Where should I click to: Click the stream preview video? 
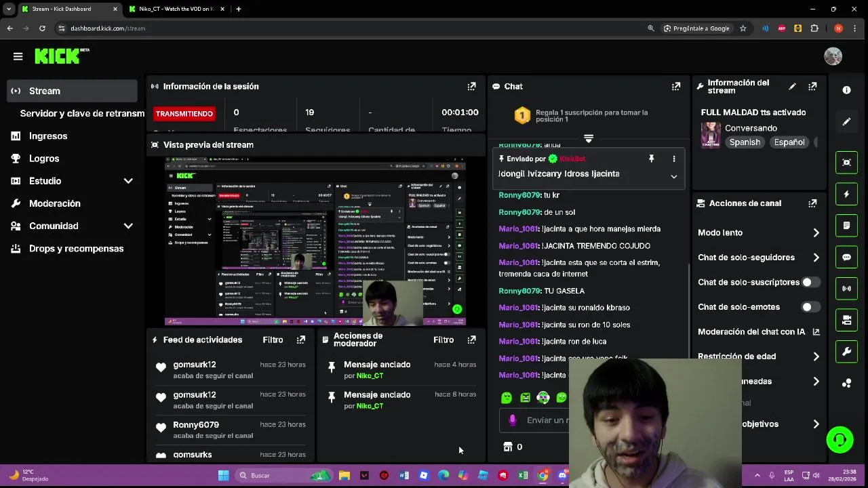pos(315,241)
